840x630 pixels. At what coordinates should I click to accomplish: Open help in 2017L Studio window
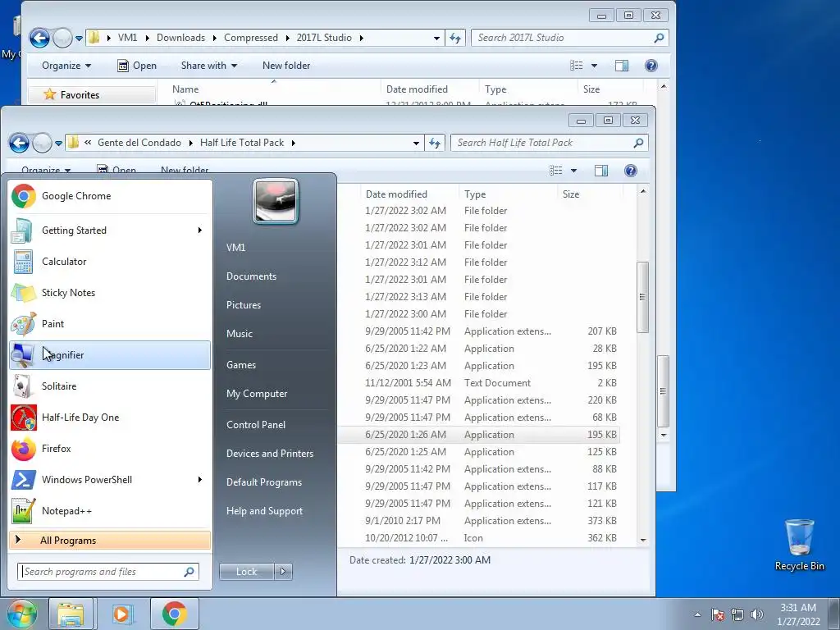[x=651, y=66]
